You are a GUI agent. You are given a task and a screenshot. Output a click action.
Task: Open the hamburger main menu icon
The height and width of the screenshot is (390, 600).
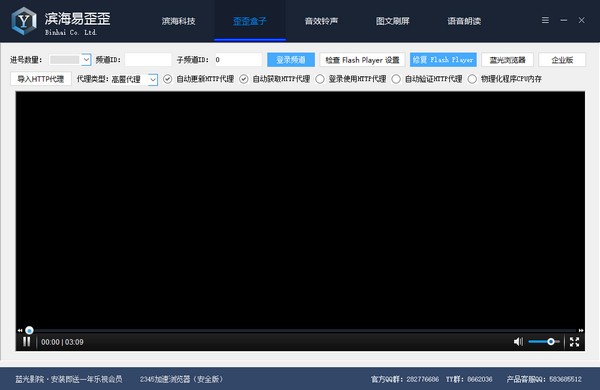tap(545, 20)
